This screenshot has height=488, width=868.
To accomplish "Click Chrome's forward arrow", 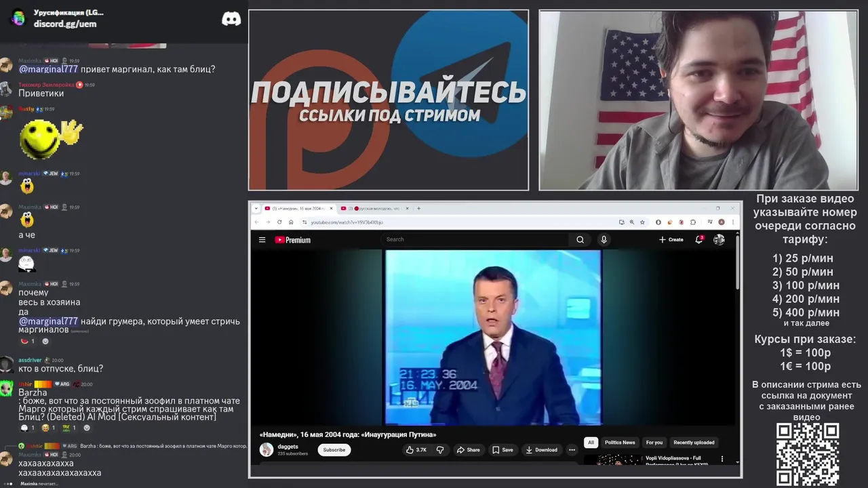I will click(x=268, y=222).
